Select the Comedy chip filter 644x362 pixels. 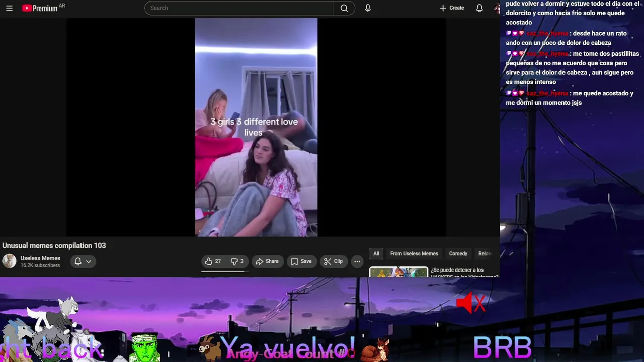click(x=458, y=254)
